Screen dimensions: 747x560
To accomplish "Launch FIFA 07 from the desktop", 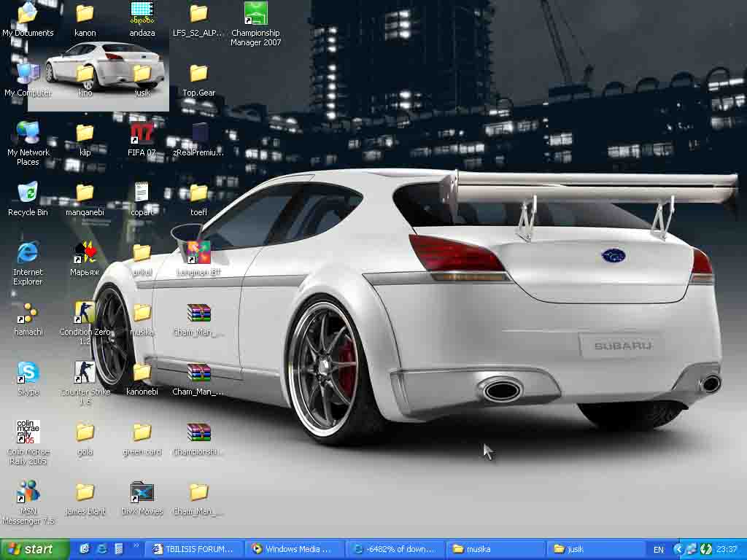I will 142,134.
